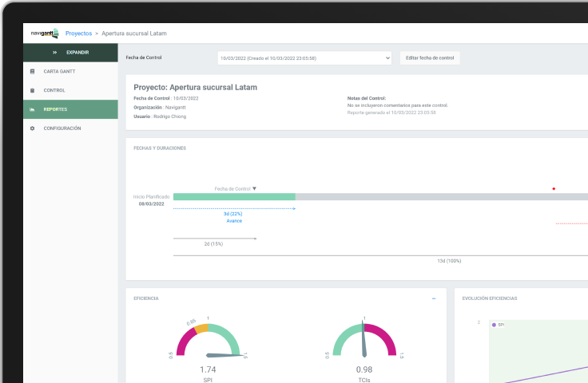Click the Expandir double-chevron icon
This screenshot has height=383, width=588.
pyautogui.click(x=54, y=53)
